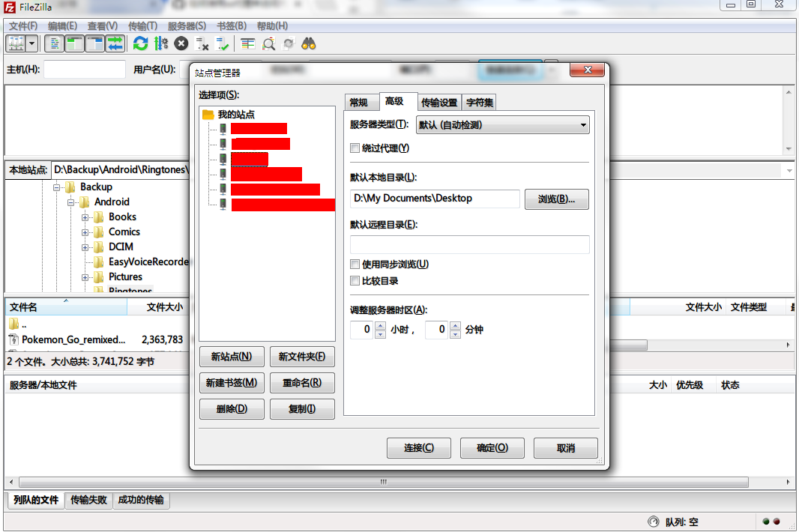Toggle local directory tree icon
The image size is (799, 532).
pyautogui.click(x=74, y=43)
